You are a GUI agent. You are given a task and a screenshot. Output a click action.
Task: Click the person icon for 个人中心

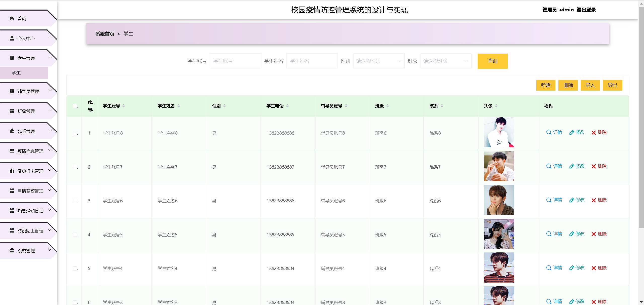(12, 38)
